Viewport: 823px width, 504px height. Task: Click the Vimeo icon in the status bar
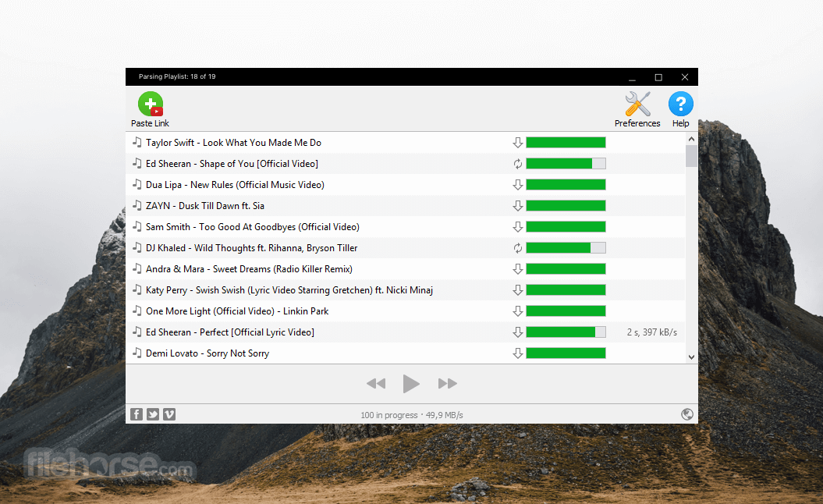pos(169,414)
